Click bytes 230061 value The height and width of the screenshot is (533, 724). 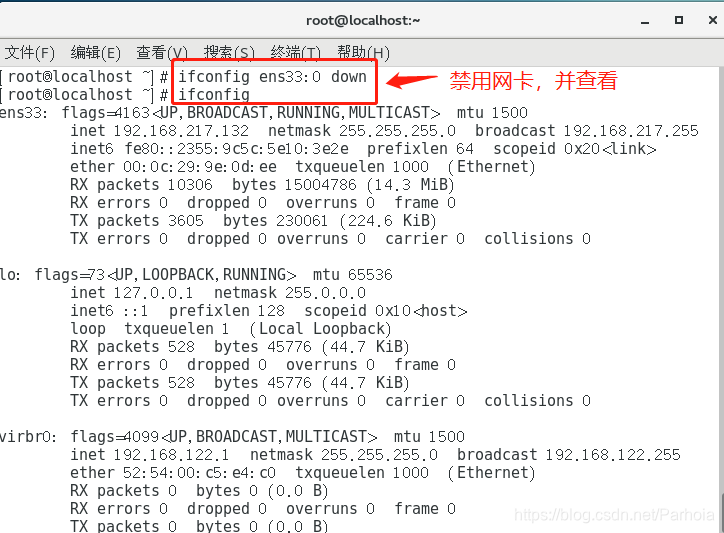coord(302,221)
